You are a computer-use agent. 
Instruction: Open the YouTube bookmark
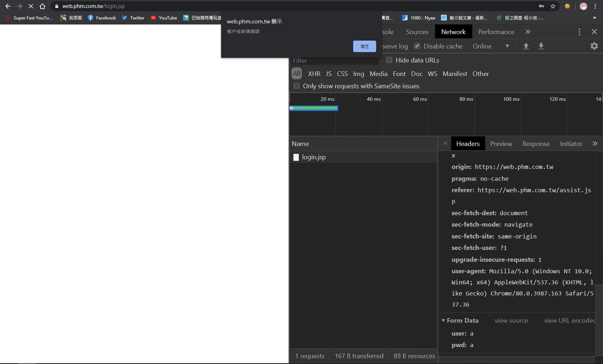pyautogui.click(x=164, y=18)
